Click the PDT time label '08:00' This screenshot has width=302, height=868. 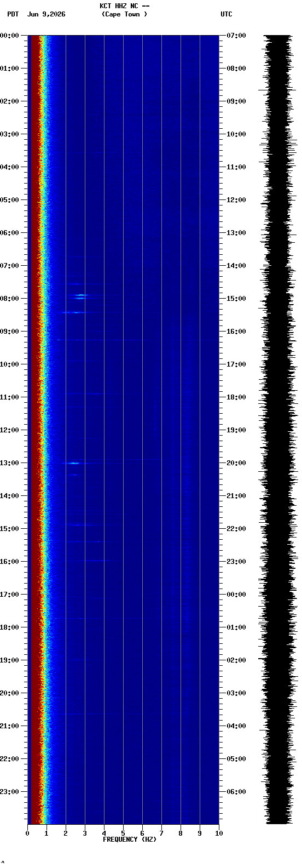(9, 299)
